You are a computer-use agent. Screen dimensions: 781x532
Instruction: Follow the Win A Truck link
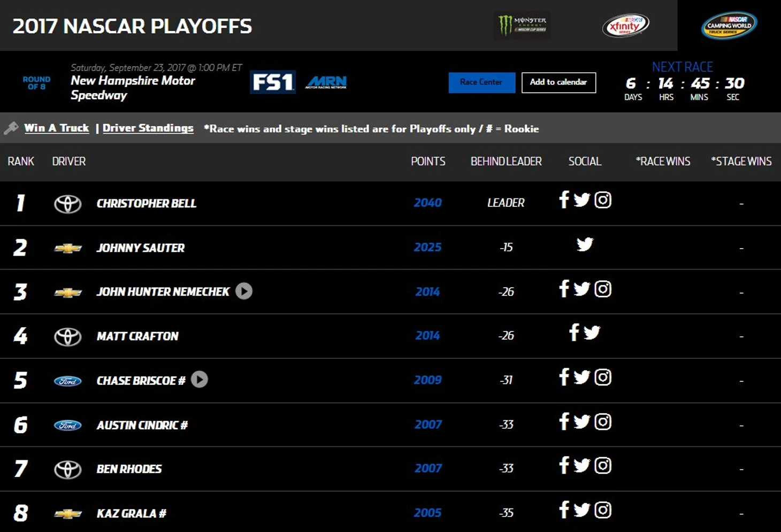click(57, 128)
